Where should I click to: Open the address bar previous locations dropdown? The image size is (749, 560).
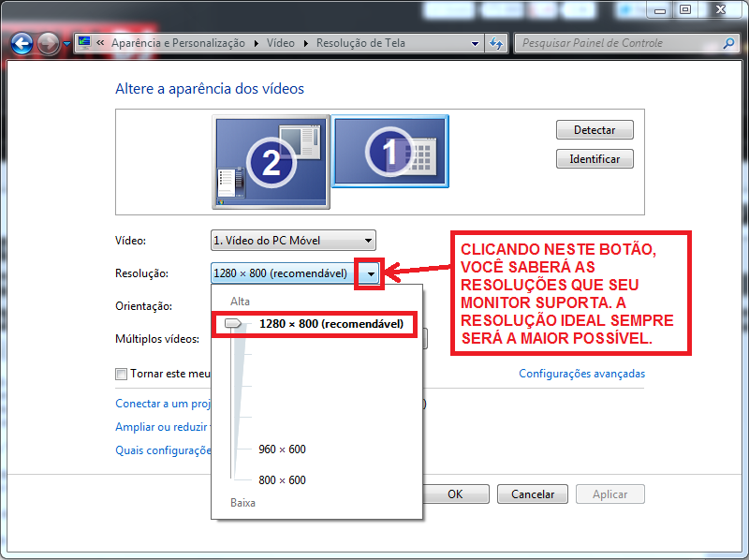(475, 43)
